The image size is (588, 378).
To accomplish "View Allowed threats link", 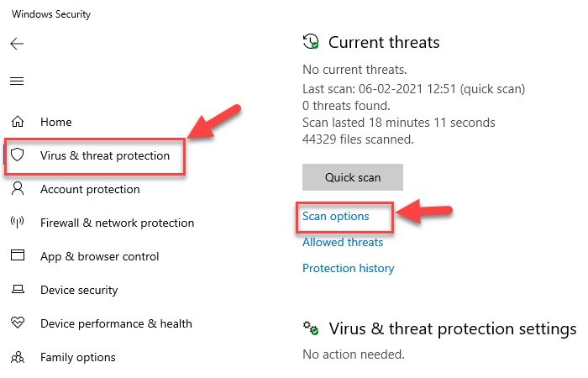I will [343, 242].
